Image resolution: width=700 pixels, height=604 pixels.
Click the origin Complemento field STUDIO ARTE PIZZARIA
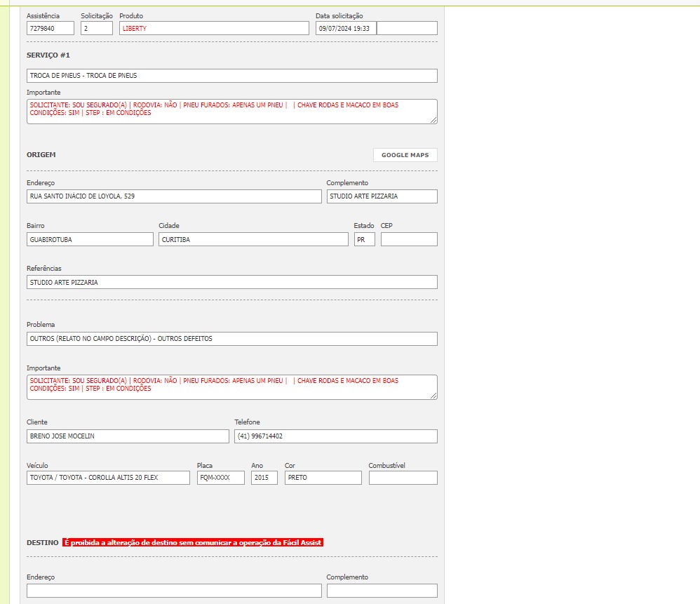point(382,196)
